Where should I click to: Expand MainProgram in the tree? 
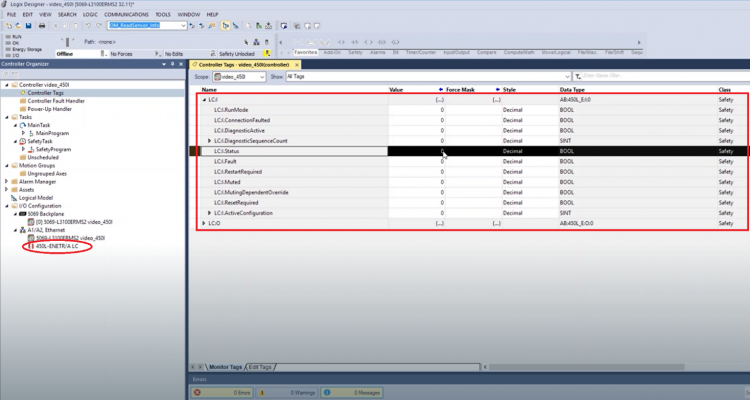tap(23, 133)
